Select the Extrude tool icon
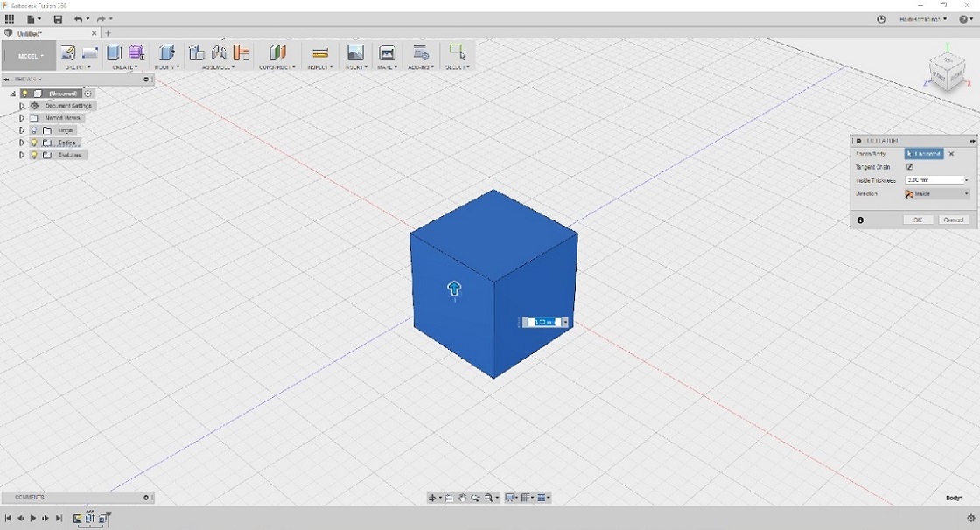Screen dimensions: 980x530 pyautogui.click(x=115, y=52)
